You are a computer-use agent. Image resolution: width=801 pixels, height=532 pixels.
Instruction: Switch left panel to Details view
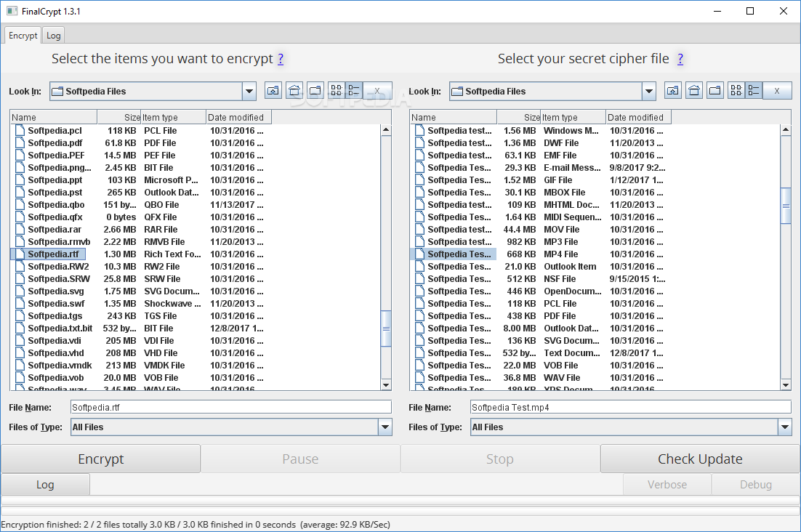(x=354, y=91)
